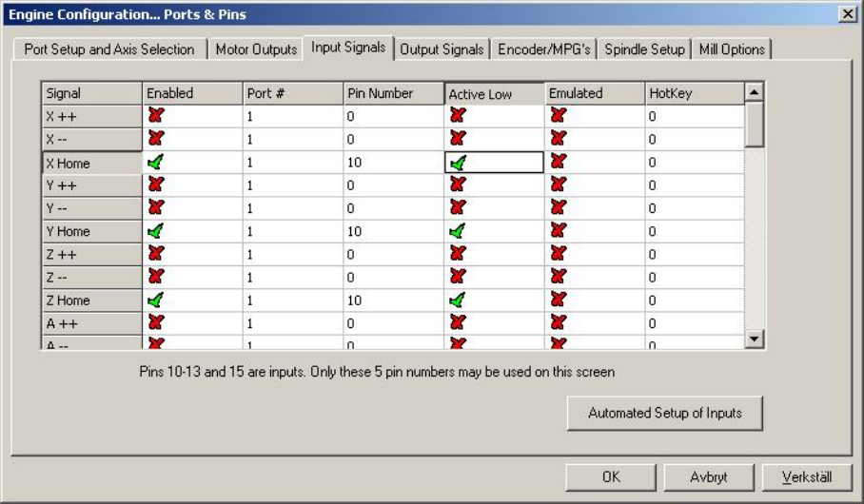Click the Port # column header
The width and height of the screenshot is (864, 504).
coord(293,93)
